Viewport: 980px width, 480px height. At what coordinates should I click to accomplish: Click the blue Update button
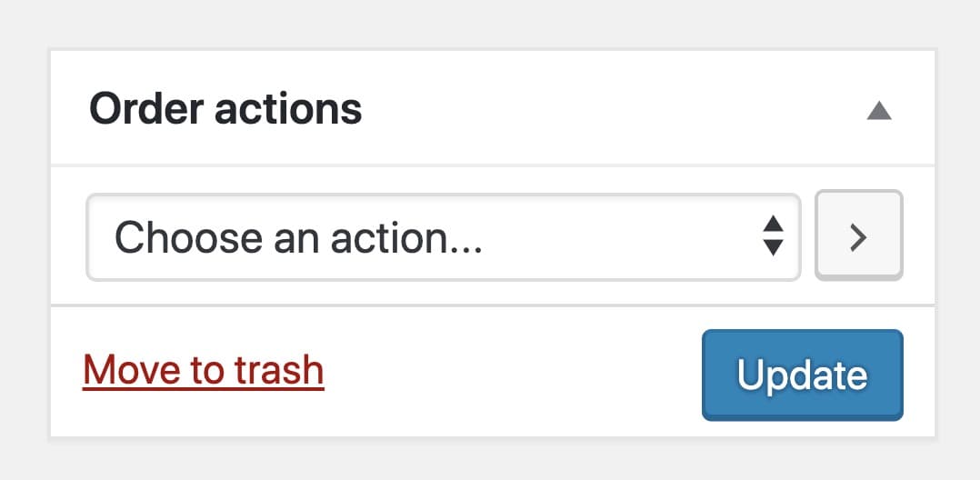(x=803, y=375)
